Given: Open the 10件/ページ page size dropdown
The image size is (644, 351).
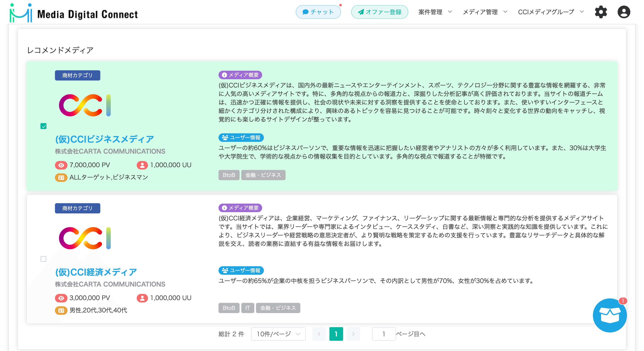Looking at the screenshot, I should (278, 334).
